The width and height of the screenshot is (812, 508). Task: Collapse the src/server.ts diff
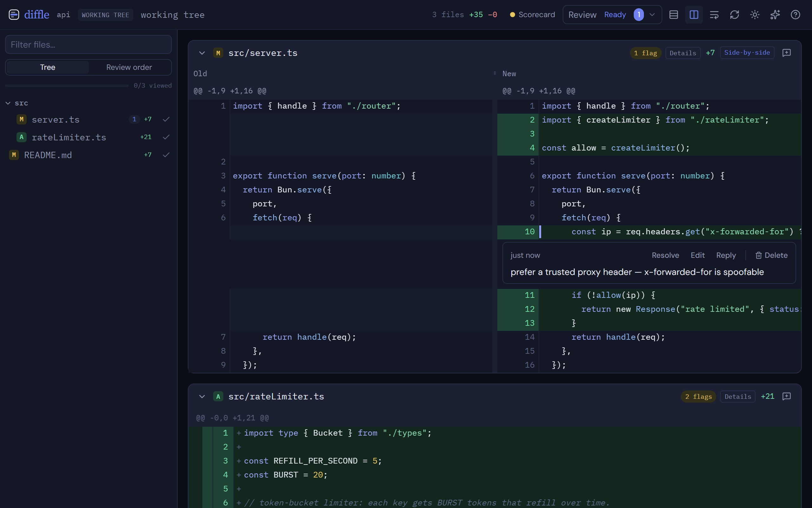tap(202, 53)
